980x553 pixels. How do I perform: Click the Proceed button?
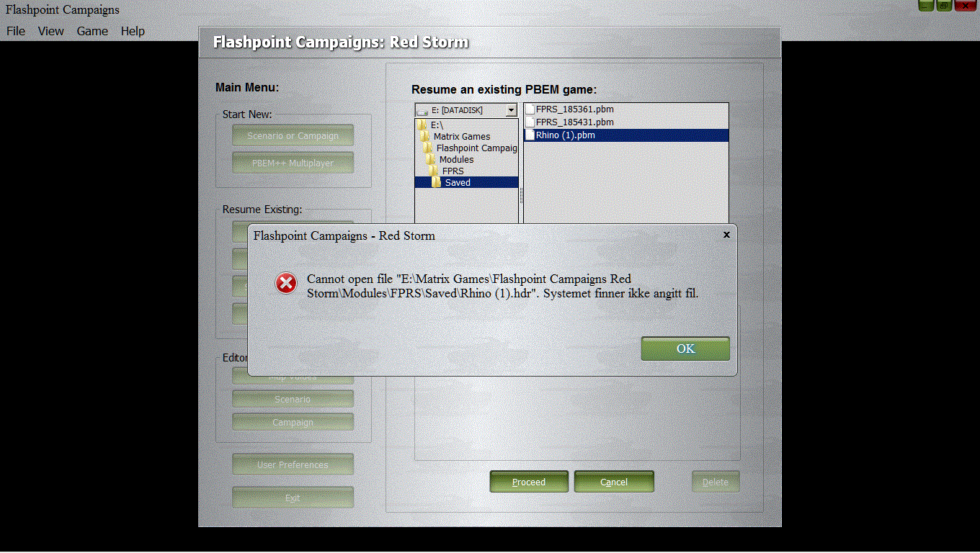click(x=529, y=482)
